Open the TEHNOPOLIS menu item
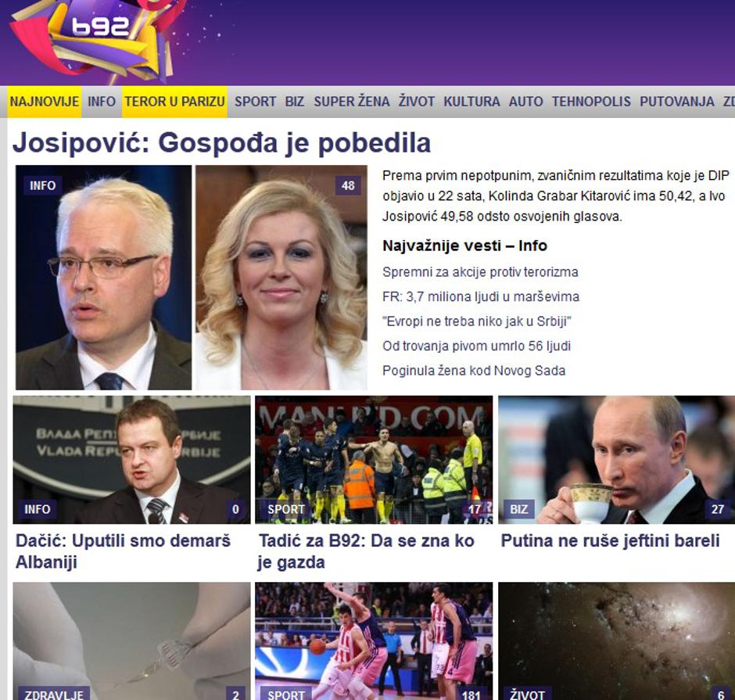The height and width of the screenshot is (700, 735). pos(591,102)
